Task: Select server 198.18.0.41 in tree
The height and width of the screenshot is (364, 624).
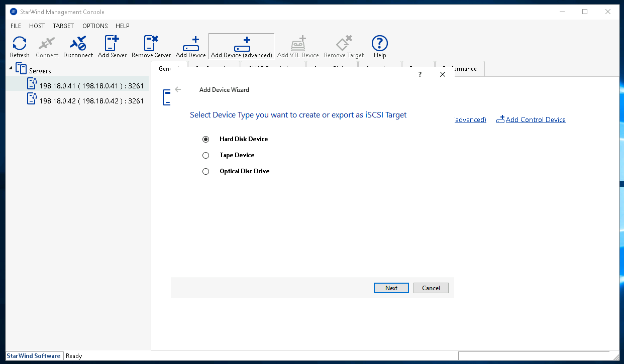Action: coord(91,86)
